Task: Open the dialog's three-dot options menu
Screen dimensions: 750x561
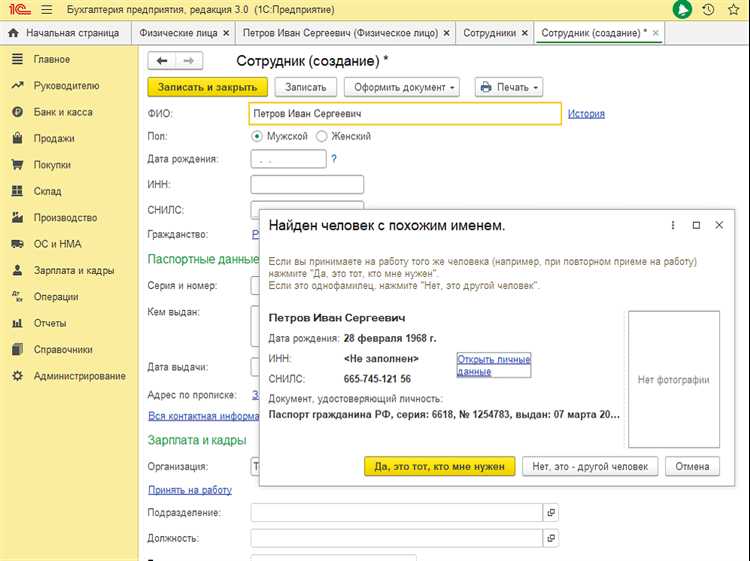Action: point(673,225)
